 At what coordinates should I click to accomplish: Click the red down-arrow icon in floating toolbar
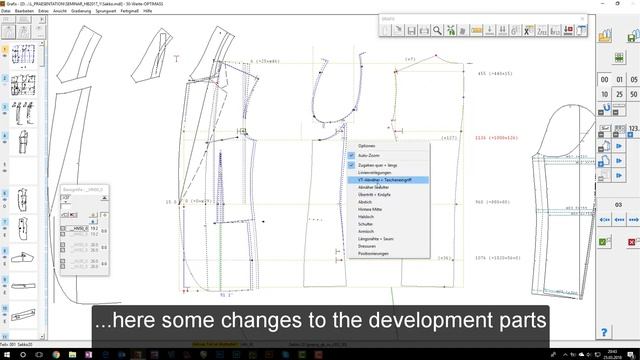[568, 31]
